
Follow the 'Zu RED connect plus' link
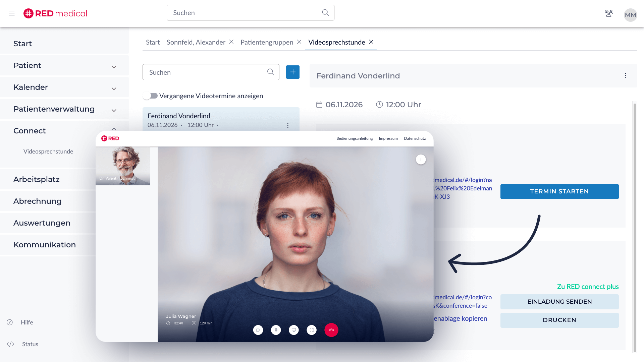(x=588, y=287)
